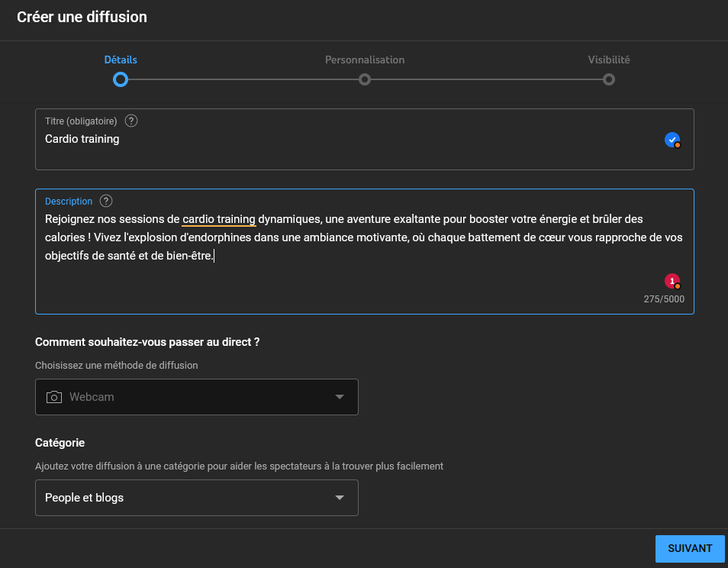
Task: Click the red grammar suggestion badge in description
Action: [672, 281]
